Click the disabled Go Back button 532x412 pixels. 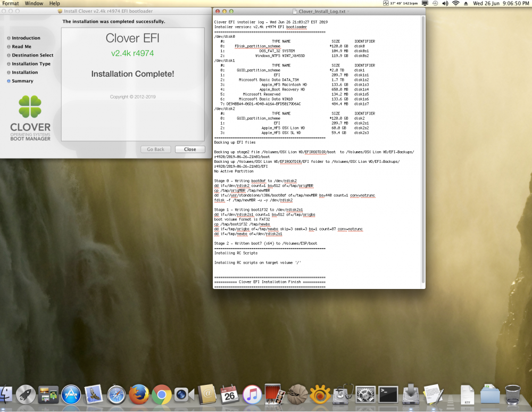[x=155, y=150]
